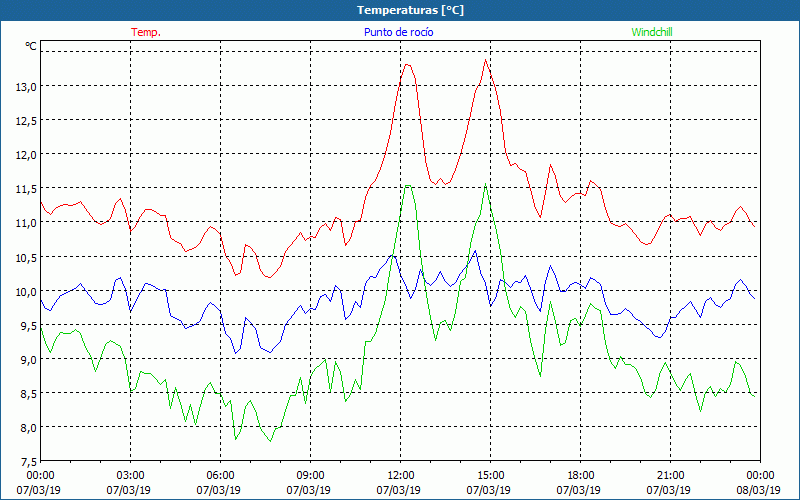
Task: Click the 09:00 time label
Action: (310, 476)
